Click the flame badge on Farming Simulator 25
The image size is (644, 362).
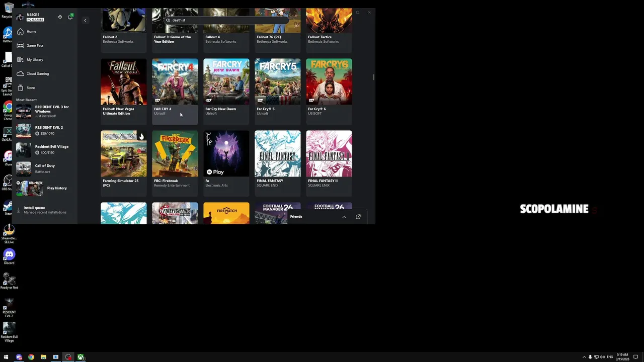coord(141,136)
